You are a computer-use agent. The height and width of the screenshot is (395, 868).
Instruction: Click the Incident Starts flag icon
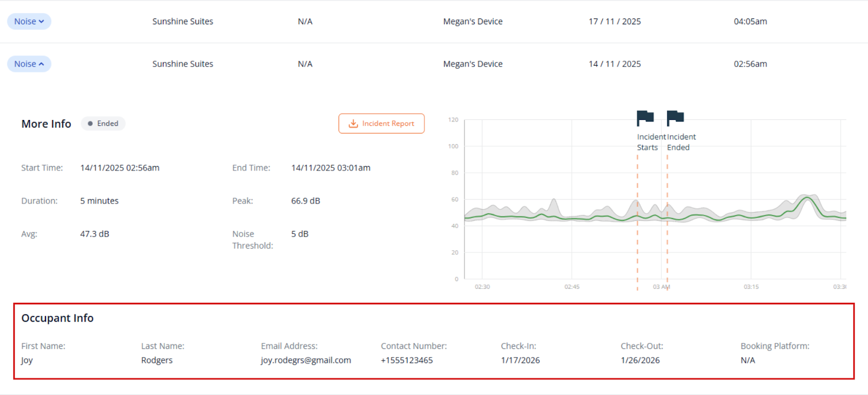click(644, 118)
